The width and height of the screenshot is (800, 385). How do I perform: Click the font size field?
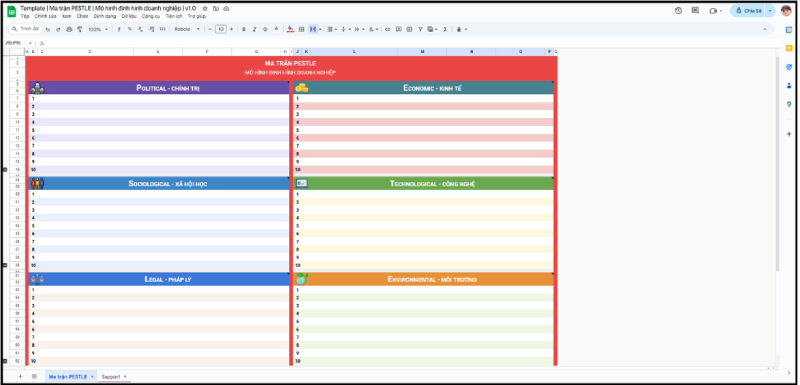pyautogui.click(x=220, y=30)
